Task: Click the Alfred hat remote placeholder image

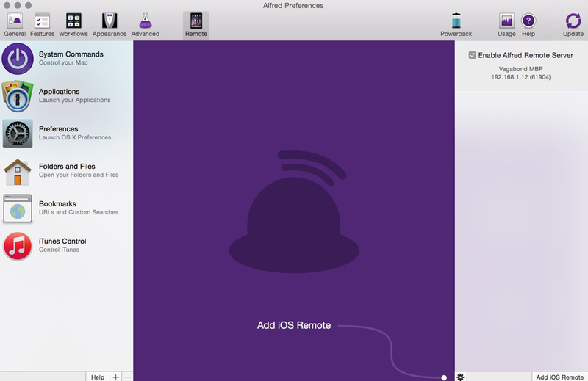Action: click(x=294, y=211)
